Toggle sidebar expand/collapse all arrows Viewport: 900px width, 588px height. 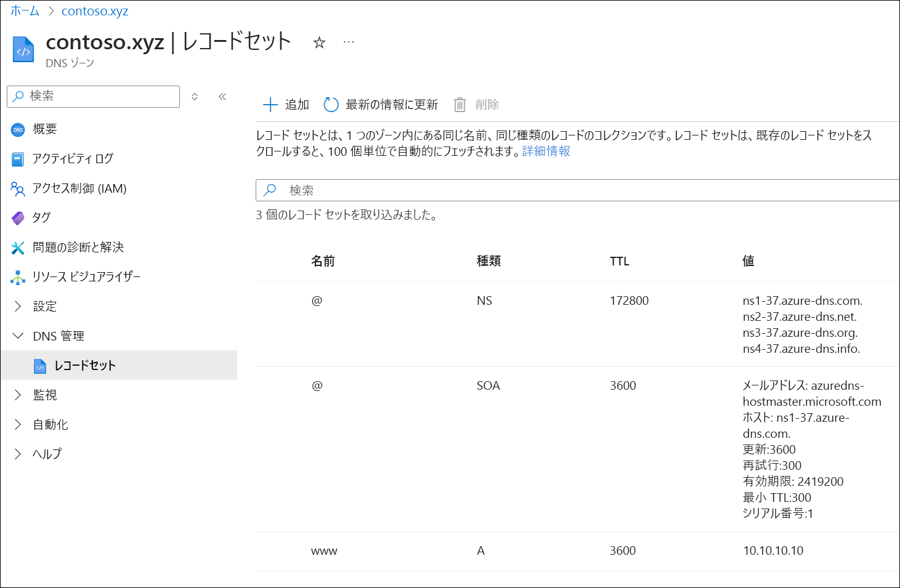click(x=195, y=96)
